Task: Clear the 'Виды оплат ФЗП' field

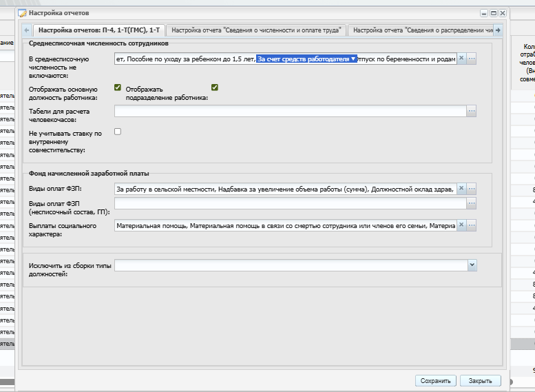Action: pos(461,189)
